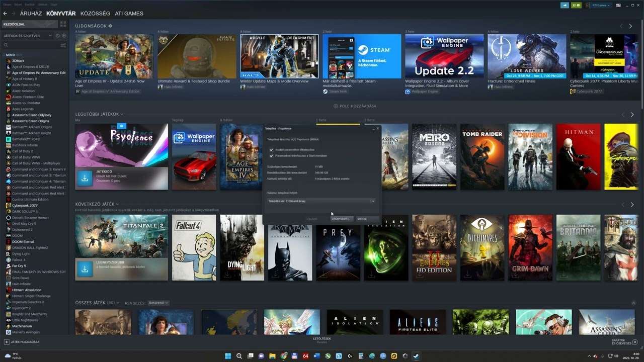Filter library by recent activity clock icon

(57, 36)
